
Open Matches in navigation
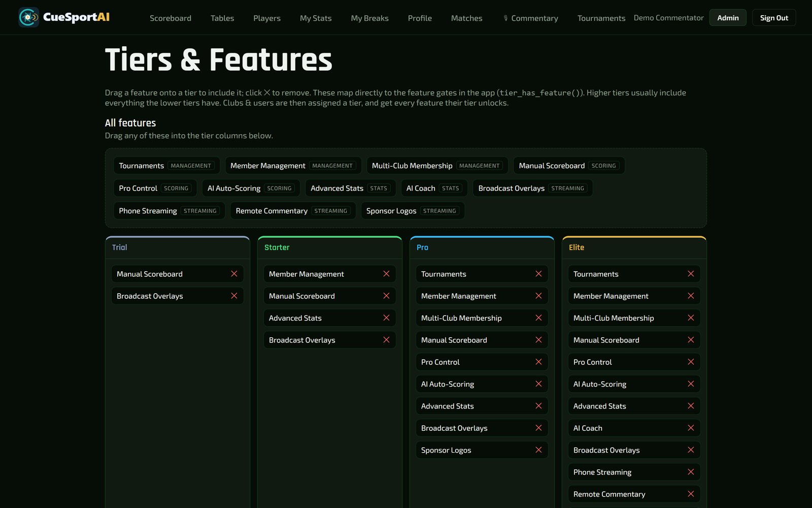click(467, 18)
